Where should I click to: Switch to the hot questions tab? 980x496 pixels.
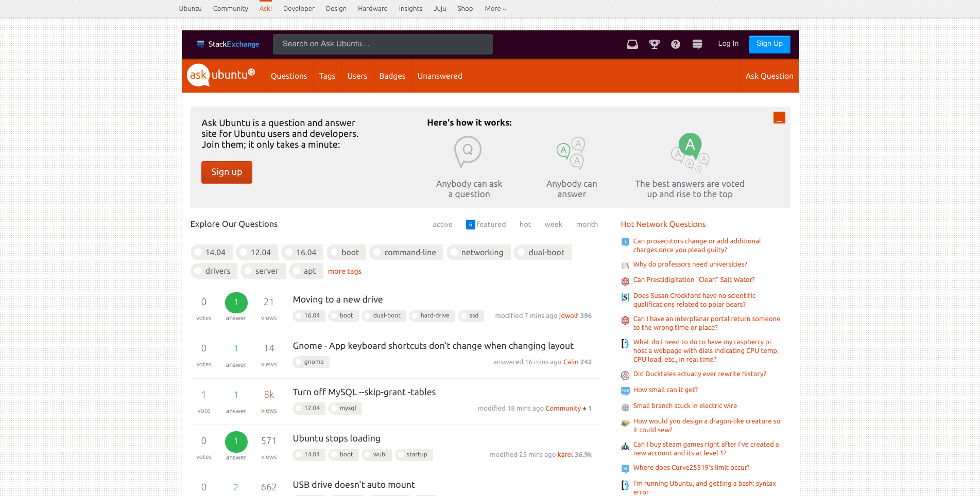tap(525, 224)
